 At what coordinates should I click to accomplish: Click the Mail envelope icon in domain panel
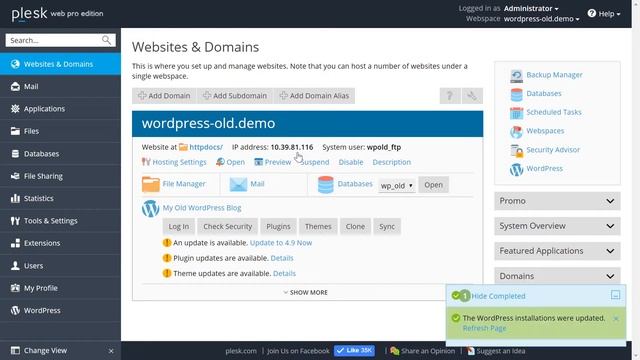point(238,184)
